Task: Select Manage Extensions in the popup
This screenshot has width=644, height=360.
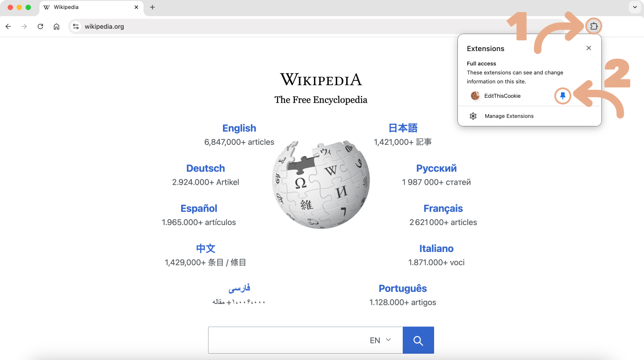Action: coord(509,116)
